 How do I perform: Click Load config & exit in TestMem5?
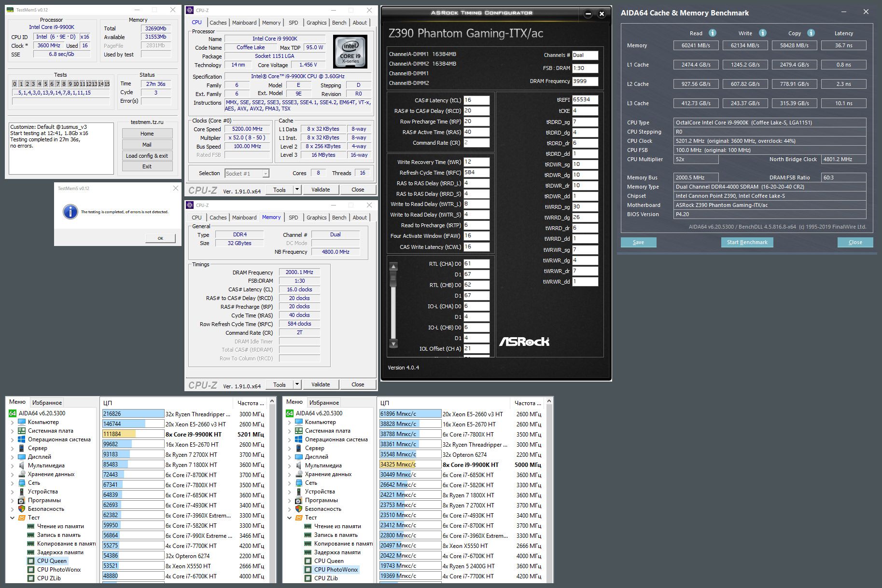(147, 156)
